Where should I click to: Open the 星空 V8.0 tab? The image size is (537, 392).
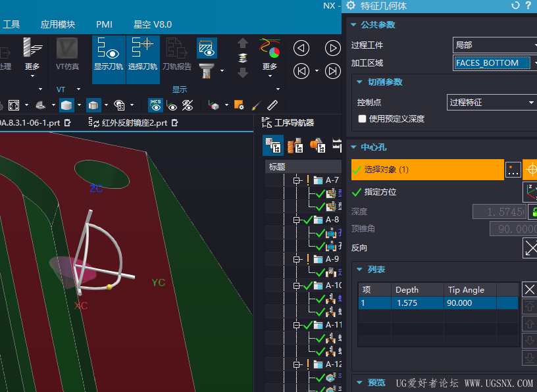pos(153,24)
